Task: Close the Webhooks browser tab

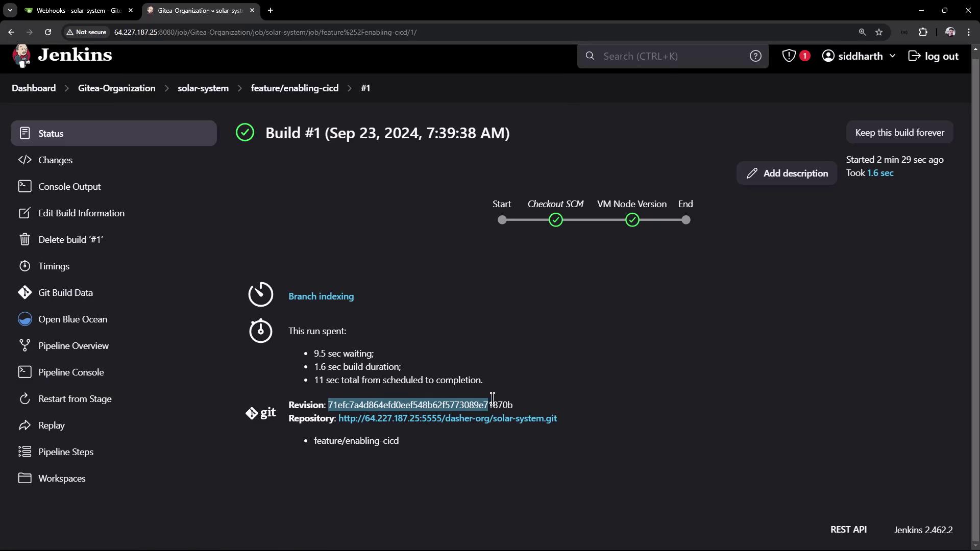Action: pyautogui.click(x=130, y=10)
